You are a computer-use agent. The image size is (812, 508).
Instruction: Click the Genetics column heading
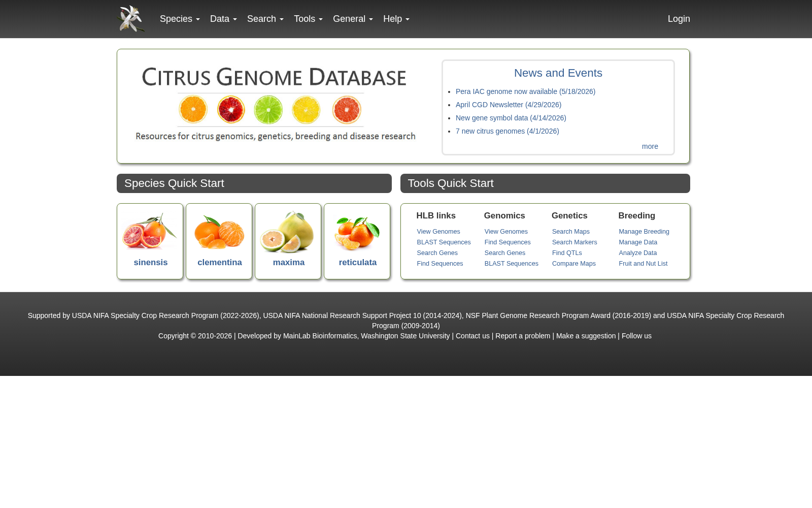pos(569,216)
